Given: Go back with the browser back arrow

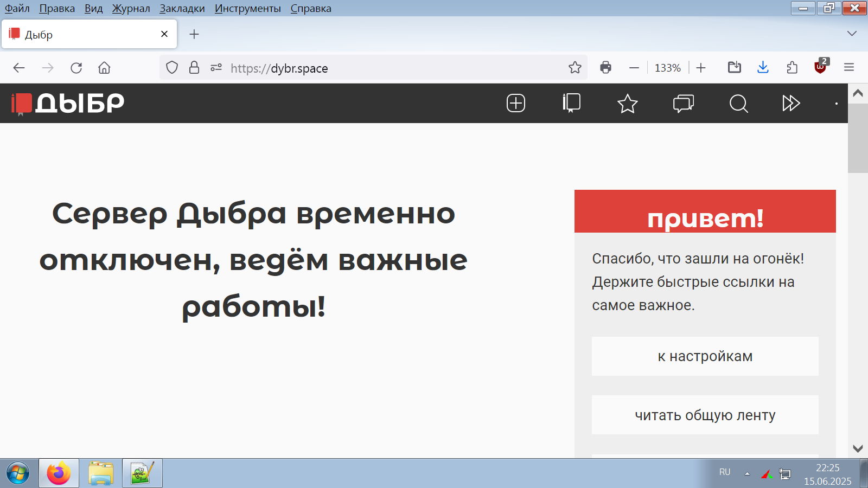Looking at the screenshot, I should [19, 68].
